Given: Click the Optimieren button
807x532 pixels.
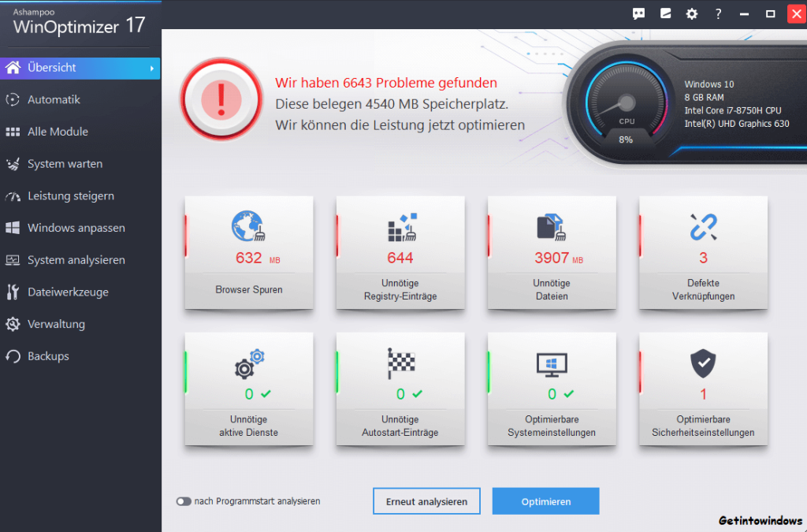Looking at the screenshot, I should pyautogui.click(x=546, y=501).
